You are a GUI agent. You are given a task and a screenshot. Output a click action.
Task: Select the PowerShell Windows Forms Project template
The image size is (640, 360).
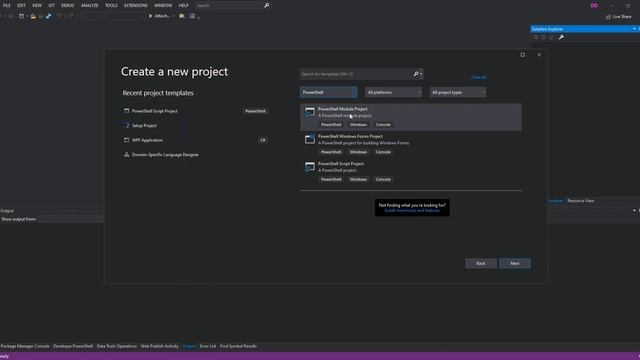coord(411,144)
